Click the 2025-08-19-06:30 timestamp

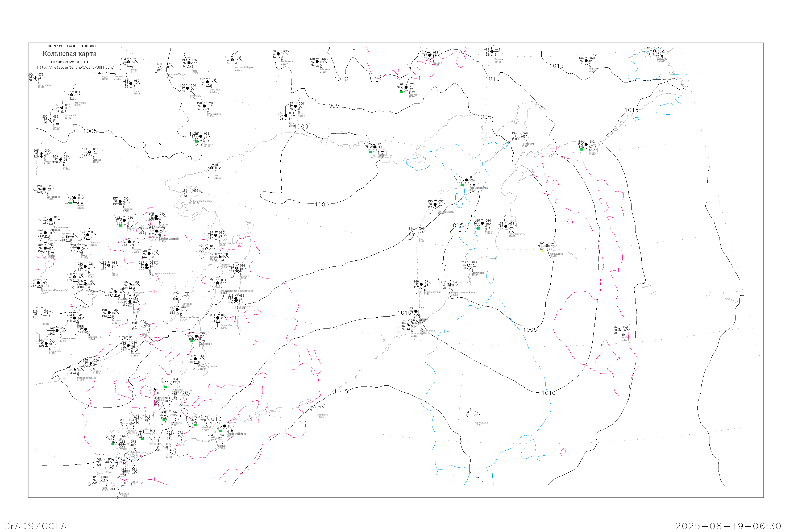[x=728, y=526]
